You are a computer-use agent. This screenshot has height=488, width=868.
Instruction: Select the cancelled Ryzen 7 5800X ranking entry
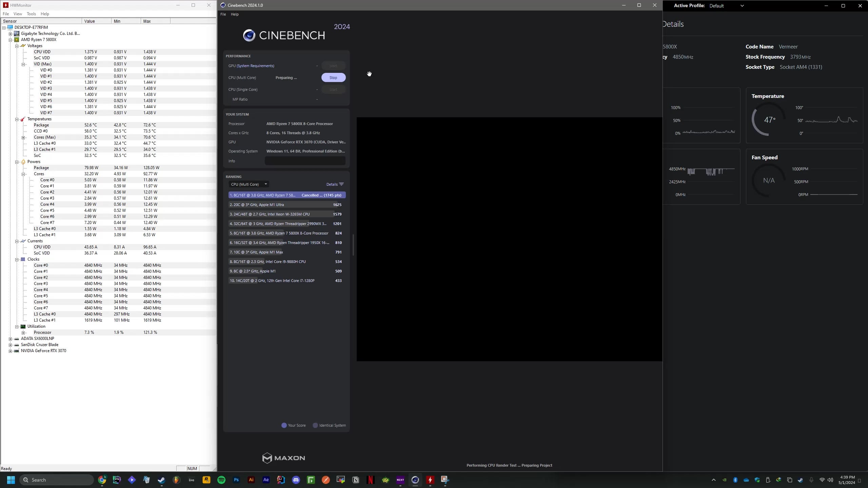coord(287,195)
